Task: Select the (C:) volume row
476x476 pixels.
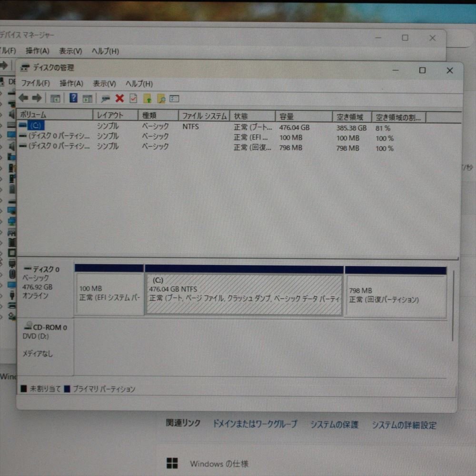Action: point(207,127)
